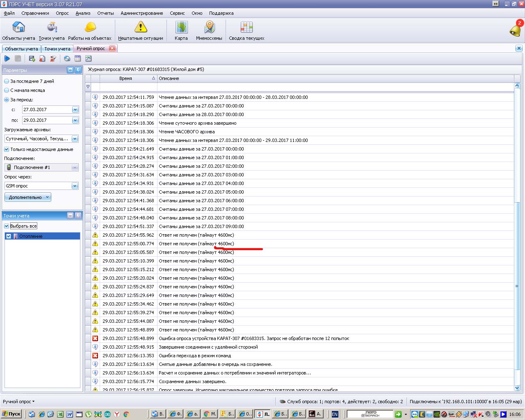Image resolution: width=525 pixels, height=420 pixels.
Task: Uncheck the Отопление metering point checkbox
Action: tap(9, 236)
